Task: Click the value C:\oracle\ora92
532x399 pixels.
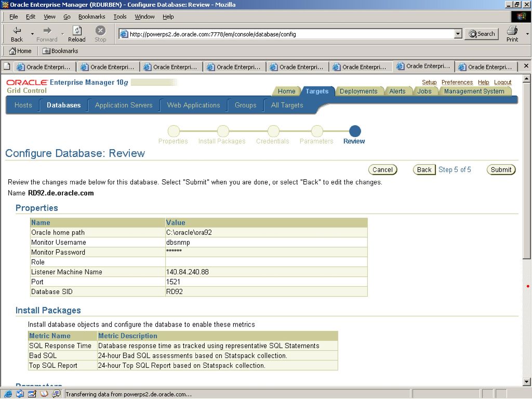Action: pyautogui.click(x=189, y=232)
